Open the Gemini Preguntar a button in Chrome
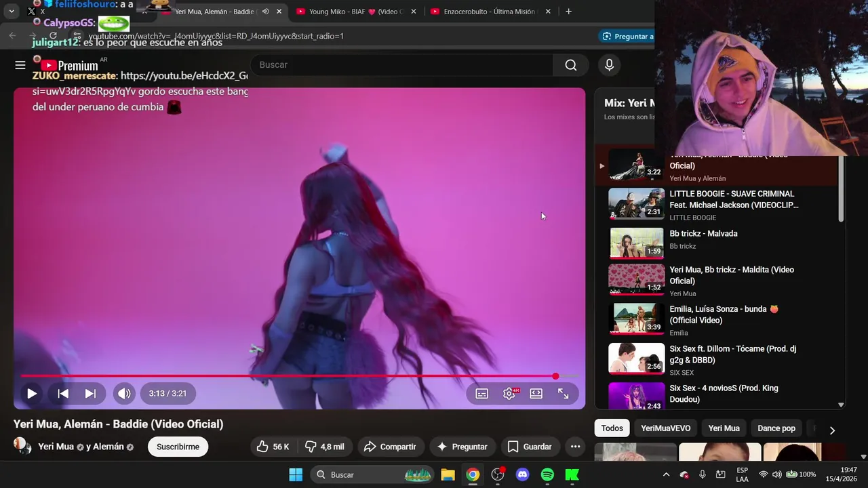Image resolution: width=868 pixels, height=488 pixels. pyautogui.click(x=627, y=36)
